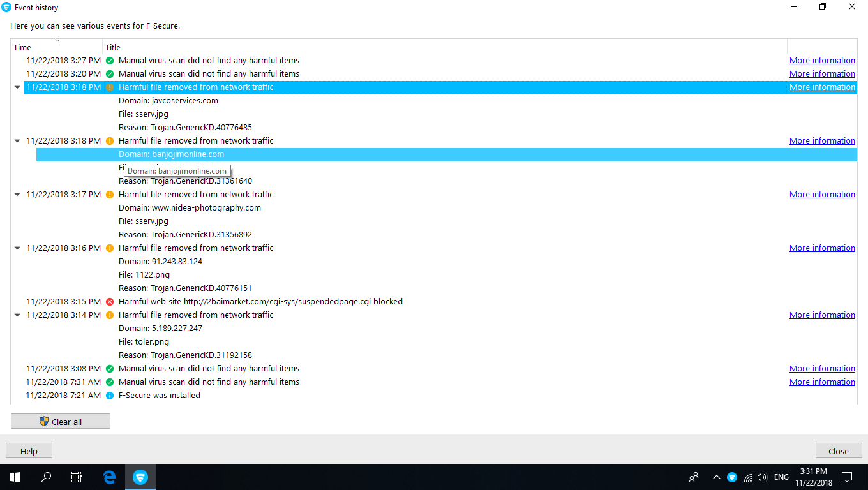The height and width of the screenshot is (490, 868).
Task: Click the Title column header
Action: pyautogui.click(x=445, y=47)
